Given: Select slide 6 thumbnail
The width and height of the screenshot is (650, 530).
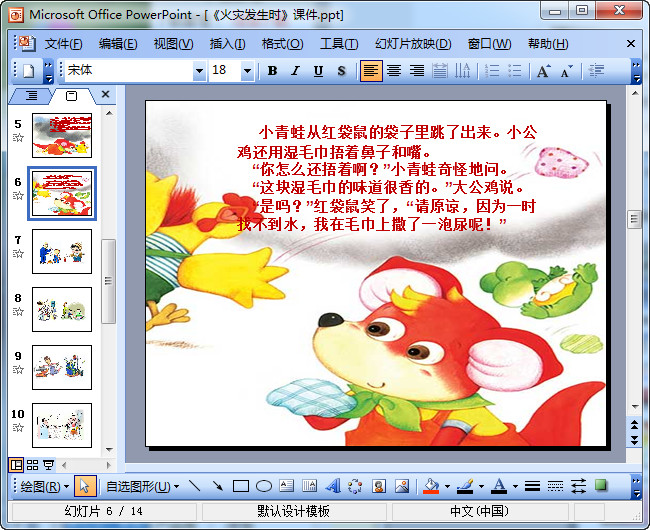Looking at the screenshot, I should click(x=62, y=194).
